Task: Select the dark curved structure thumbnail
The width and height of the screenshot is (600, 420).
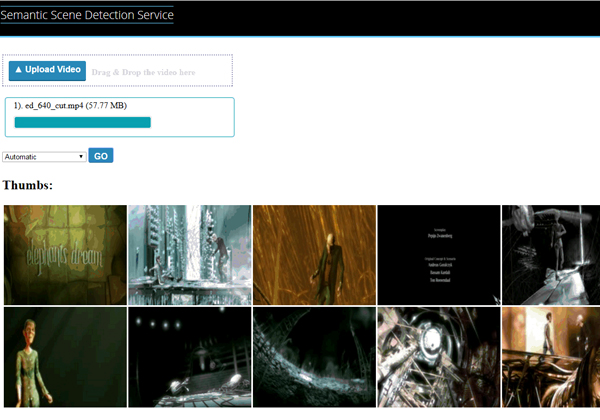Action: coord(313,357)
